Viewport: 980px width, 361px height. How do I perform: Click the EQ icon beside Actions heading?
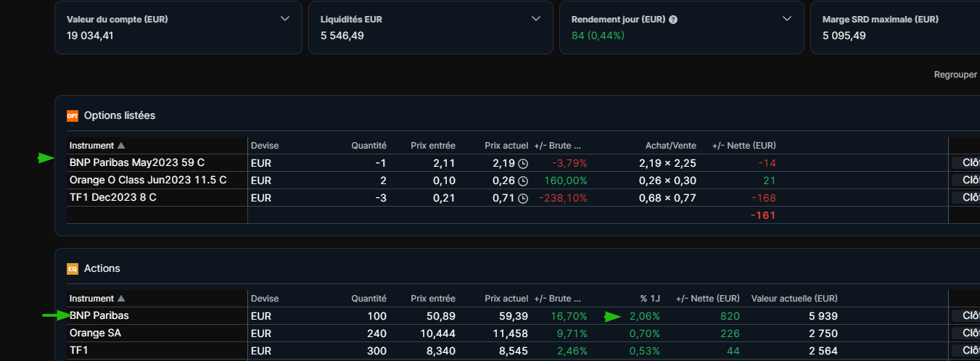(72, 269)
